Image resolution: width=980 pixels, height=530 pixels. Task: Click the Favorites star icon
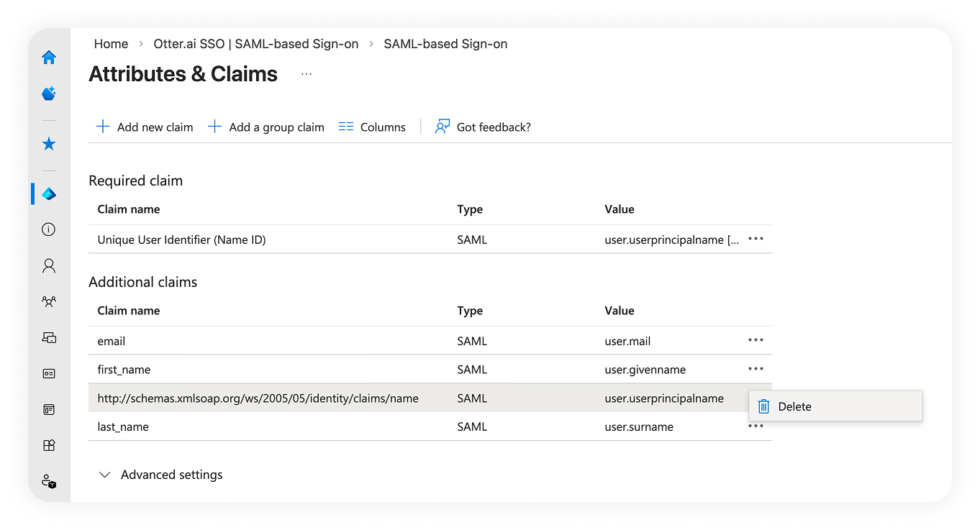[x=49, y=145]
